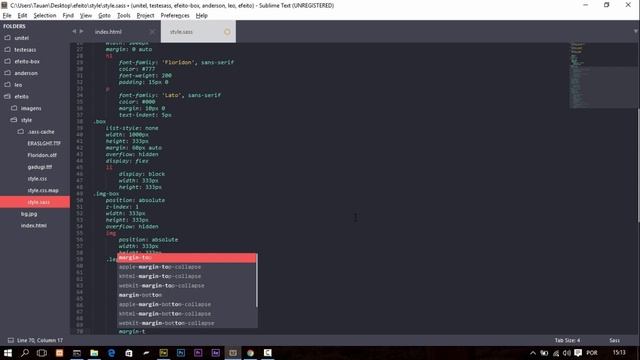The image size is (640, 360).
Task: Open the Tools menu
Action: click(124, 16)
